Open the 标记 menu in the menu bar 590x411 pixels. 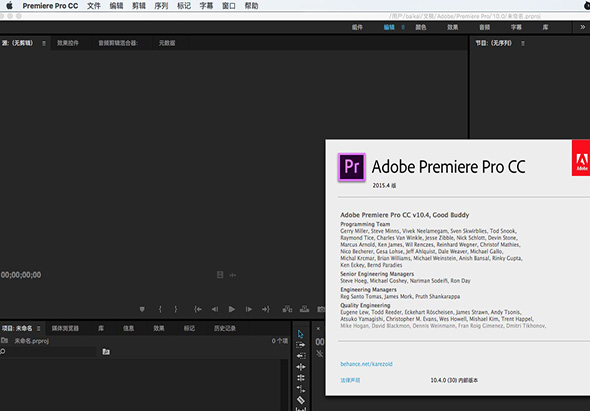coord(184,6)
